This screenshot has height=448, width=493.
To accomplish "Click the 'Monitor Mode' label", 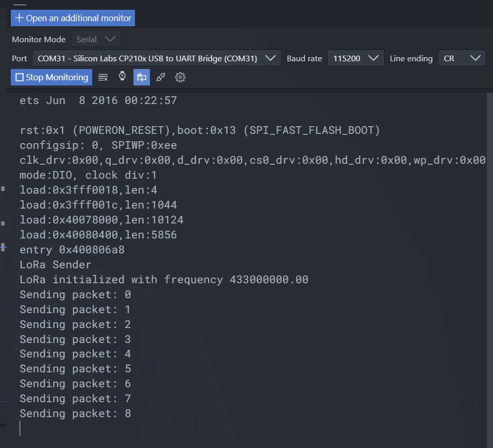I will pyautogui.click(x=39, y=40).
